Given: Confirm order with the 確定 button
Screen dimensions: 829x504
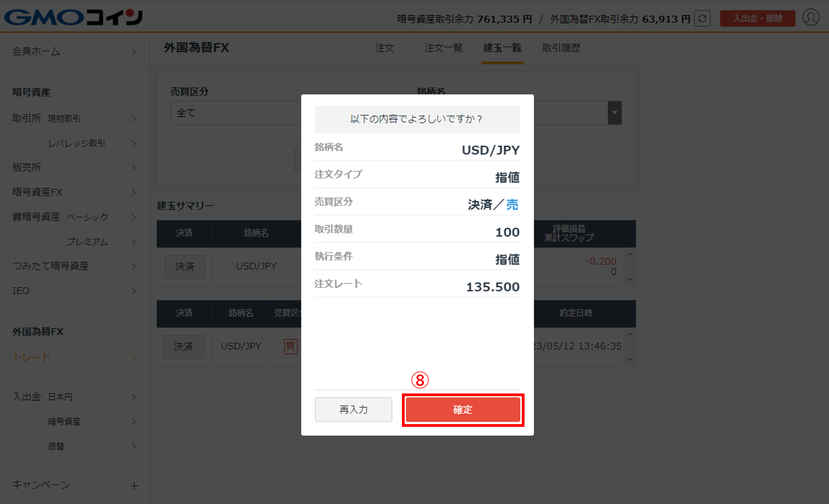Looking at the screenshot, I should pyautogui.click(x=463, y=410).
